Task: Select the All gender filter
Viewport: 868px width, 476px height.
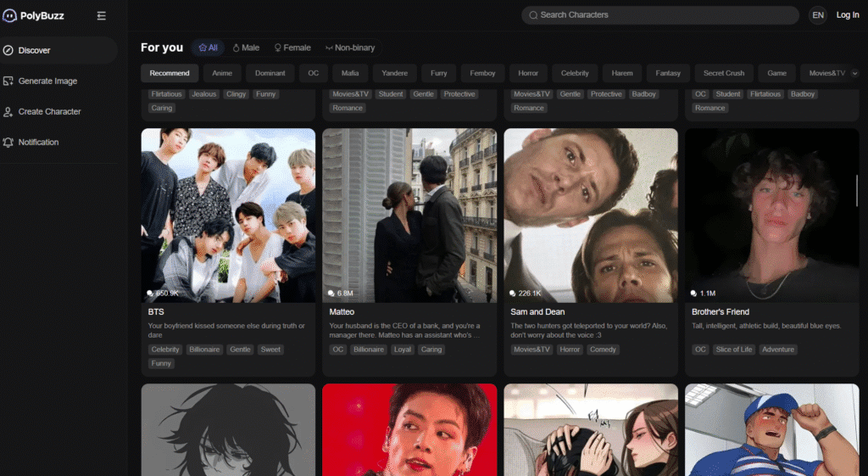Action: click(208, 48)
